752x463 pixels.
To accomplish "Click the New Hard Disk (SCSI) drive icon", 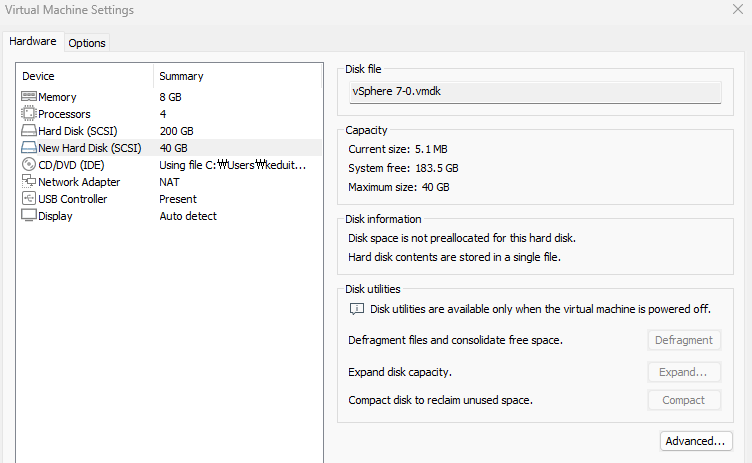I will (29, 148).
